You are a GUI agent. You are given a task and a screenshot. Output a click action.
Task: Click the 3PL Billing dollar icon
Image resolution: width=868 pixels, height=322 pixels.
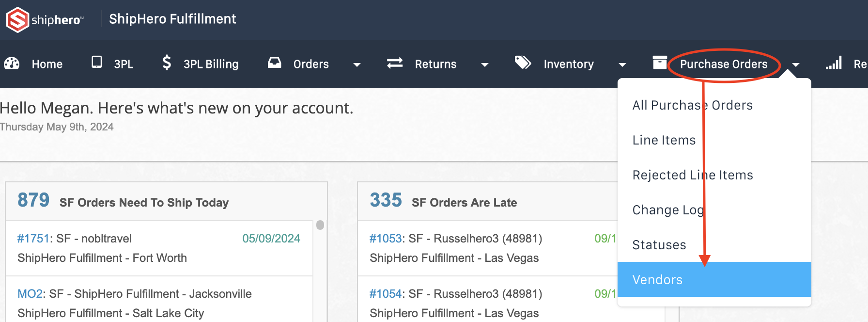pos(167,63)
